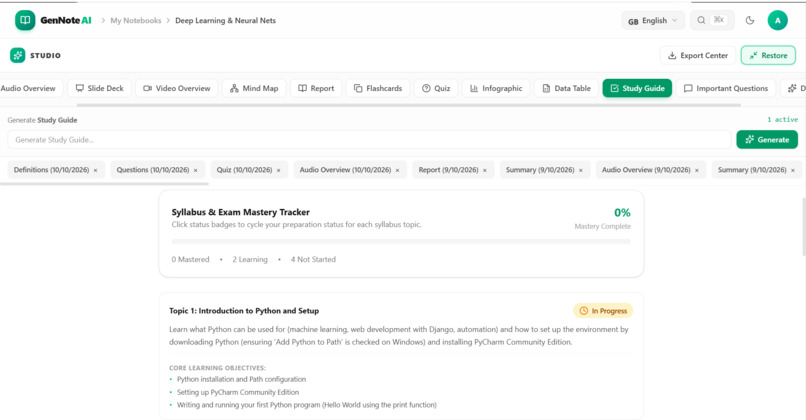Remove the Definitions (10/10/2026) chip
This screenshot has width=806, height=420.
pos(96,170)
